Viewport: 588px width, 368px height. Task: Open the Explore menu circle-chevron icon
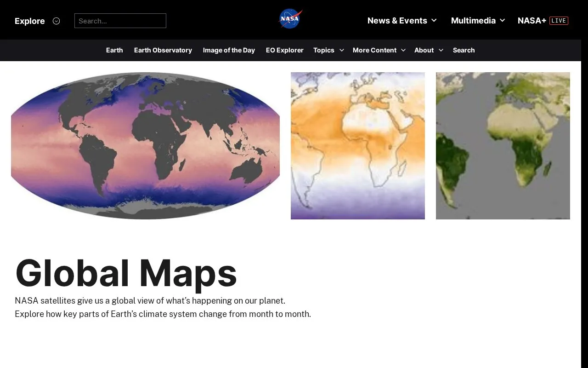pos(56,21)
